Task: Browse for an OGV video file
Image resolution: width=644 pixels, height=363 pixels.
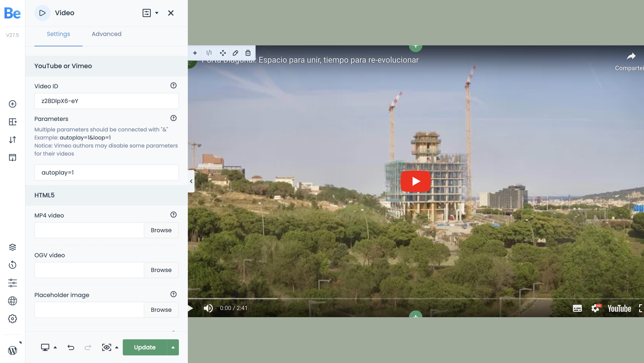Action: [x=161, y=270]
